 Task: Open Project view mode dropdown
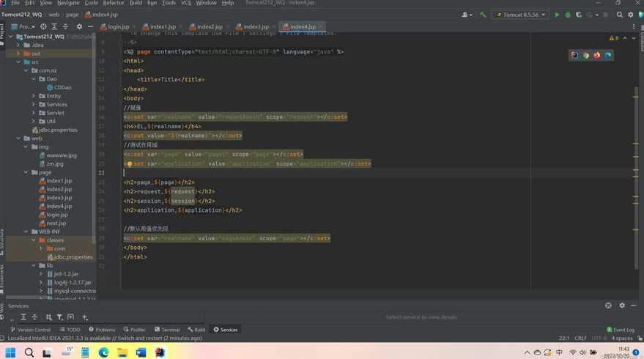pyautogui.click(x=23, y=26)
